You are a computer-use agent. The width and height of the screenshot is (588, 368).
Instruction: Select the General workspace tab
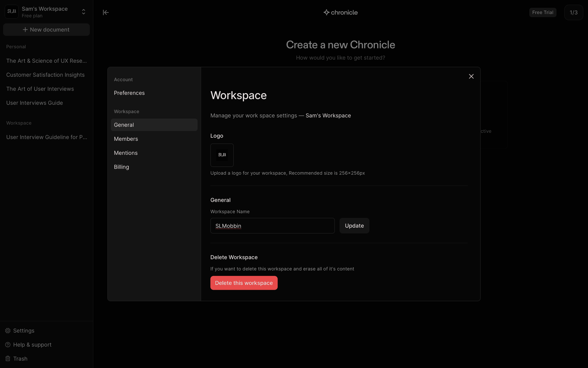pos(154,125)
